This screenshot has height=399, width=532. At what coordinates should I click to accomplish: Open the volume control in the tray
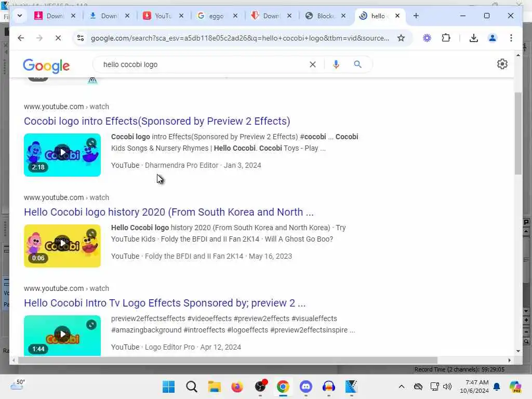coord(447,387)
